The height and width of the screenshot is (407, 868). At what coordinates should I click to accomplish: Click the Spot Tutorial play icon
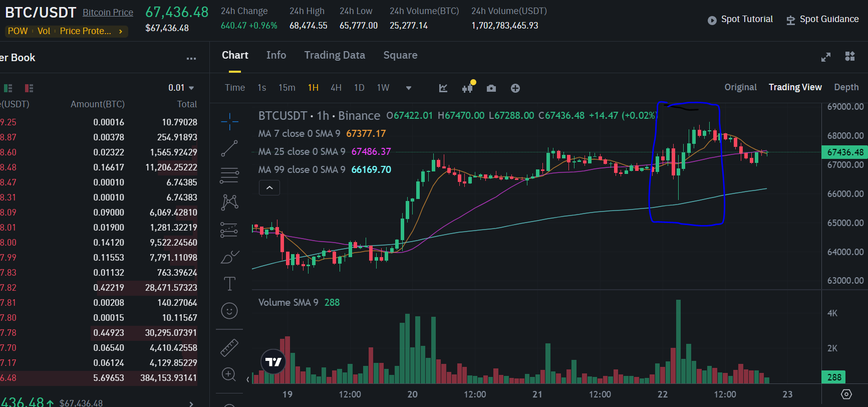pyautogui.click(x=712, y=21)
